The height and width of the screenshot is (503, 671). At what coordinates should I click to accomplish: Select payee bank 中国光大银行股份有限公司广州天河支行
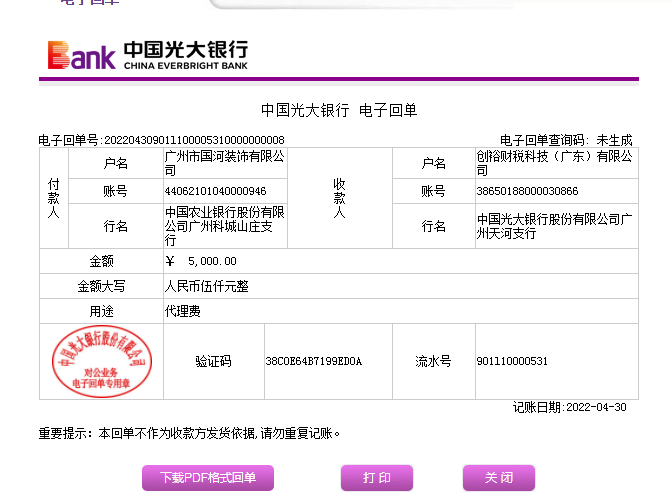555,226
